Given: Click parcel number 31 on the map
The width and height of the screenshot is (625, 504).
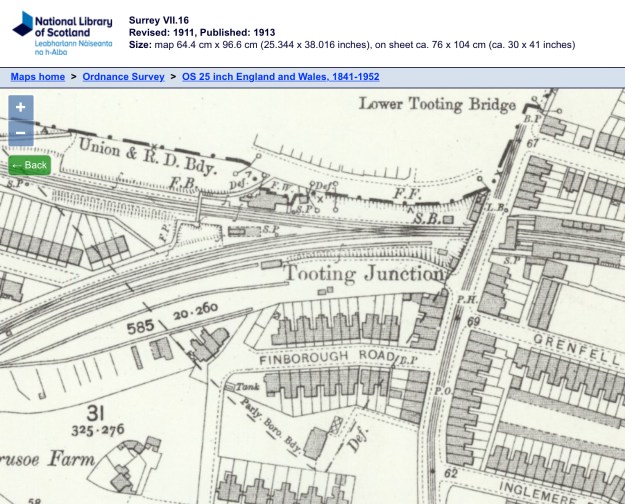Looking at the screenshot, I should (x=96, y=413).
